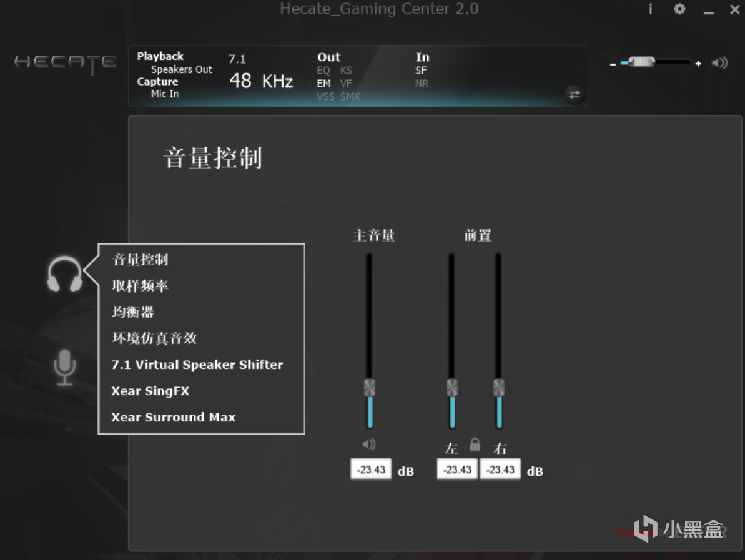This screenshot has width=745, height=560.
Task: Toggle KS indicator in Out section
Action: tap(347, 71)
